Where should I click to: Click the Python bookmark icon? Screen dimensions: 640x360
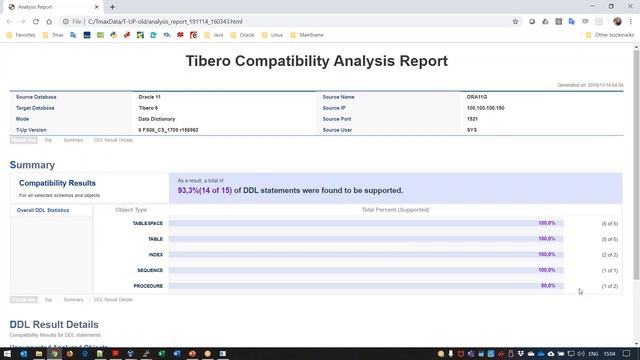tap(113, 35)
